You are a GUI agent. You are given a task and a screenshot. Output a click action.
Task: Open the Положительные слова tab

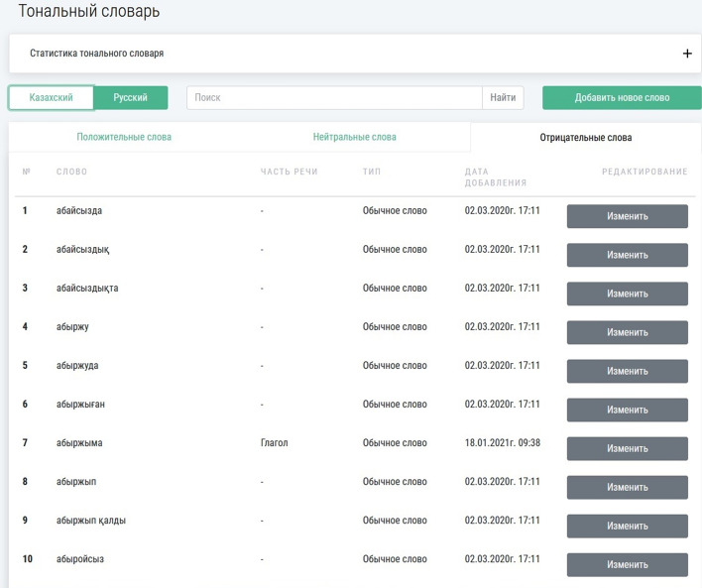point(124,138)
